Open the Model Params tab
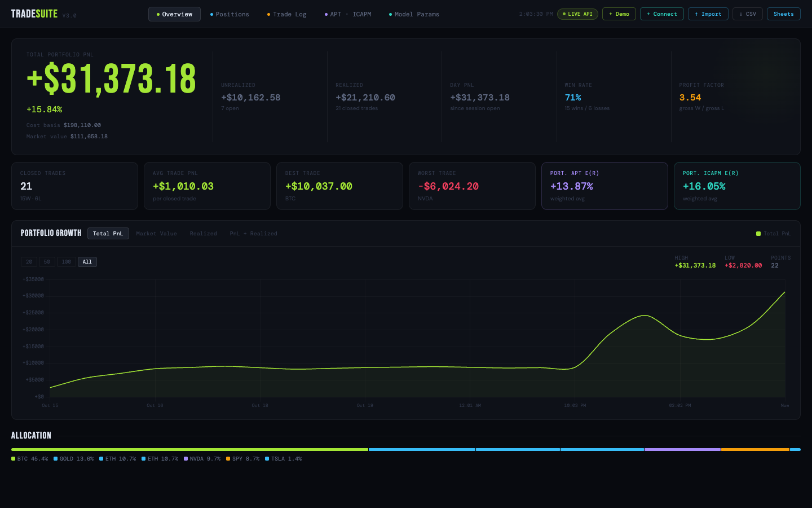Viewport: 812px width, 508px height. [x=414, y=14]
